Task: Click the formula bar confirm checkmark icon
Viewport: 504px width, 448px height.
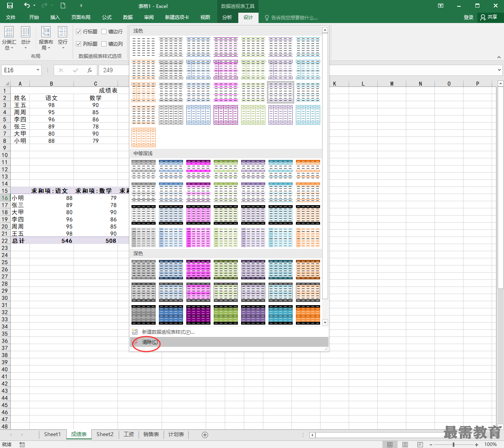Action: (75, 70)
